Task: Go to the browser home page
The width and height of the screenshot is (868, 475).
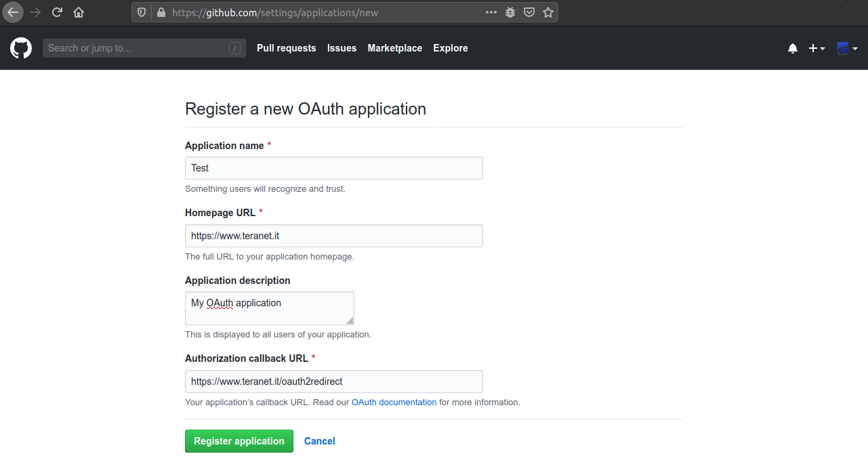Action: click(x=79, y=12)
